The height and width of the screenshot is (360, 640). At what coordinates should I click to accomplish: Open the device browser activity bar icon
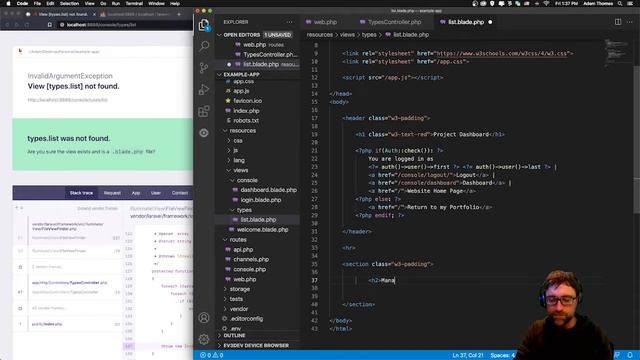[204, 133]
